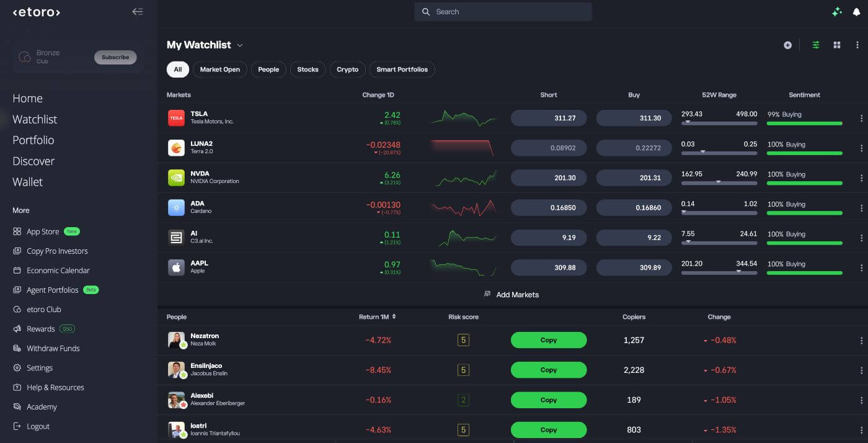Collapse the sidebar with the arrow icon

138,12
